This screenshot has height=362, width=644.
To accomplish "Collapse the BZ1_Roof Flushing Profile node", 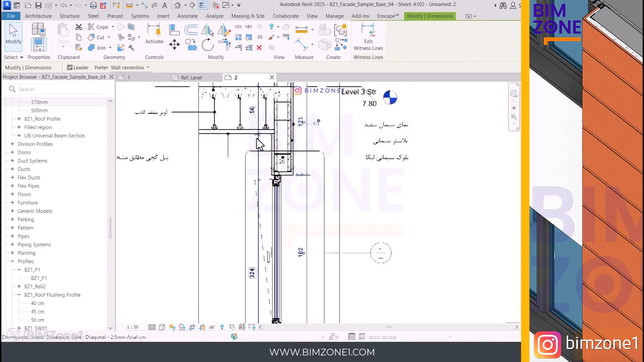I will coord(19,295).
